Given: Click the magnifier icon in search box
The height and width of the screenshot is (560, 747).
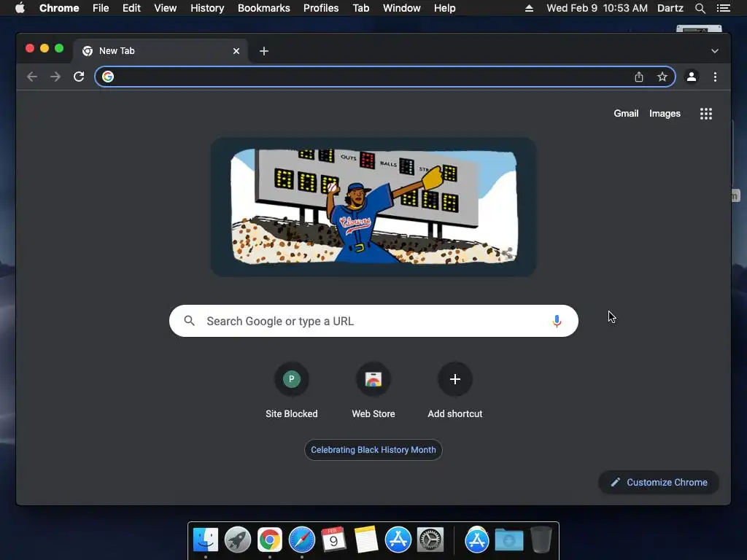Looking at the screenshot, I should point(189,321).
